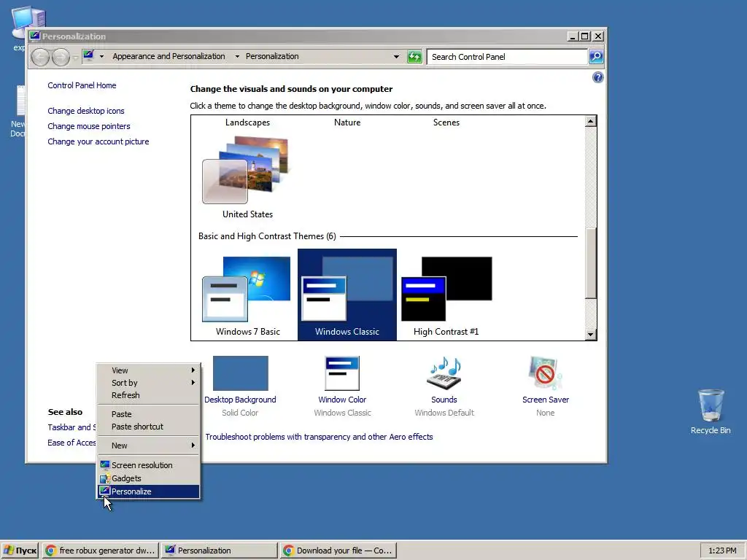
Task: Click the theme list scrollbar thumb
Action: tap(590, 263)
